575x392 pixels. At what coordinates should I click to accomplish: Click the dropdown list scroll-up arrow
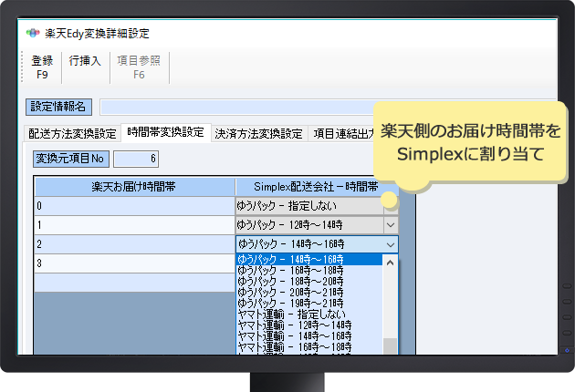click(391, 263)
